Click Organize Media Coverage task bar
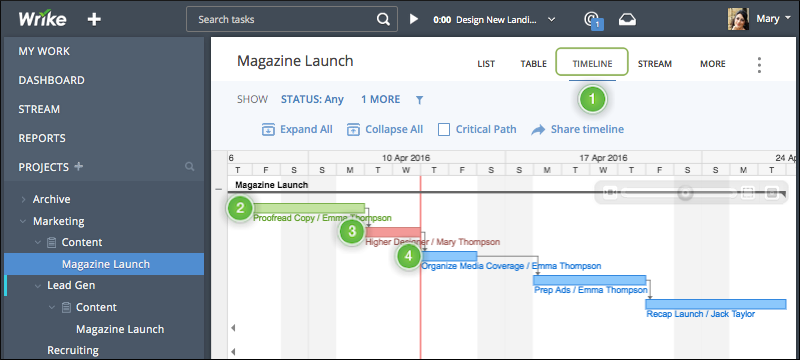The height and width of the screenshot is (360, 800). click(449, 256)
